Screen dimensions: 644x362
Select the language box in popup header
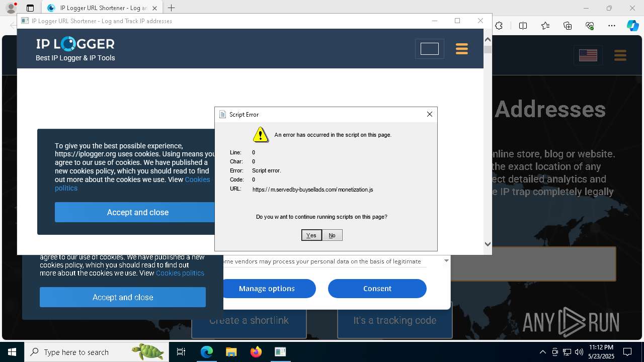(x=429, y=49)
